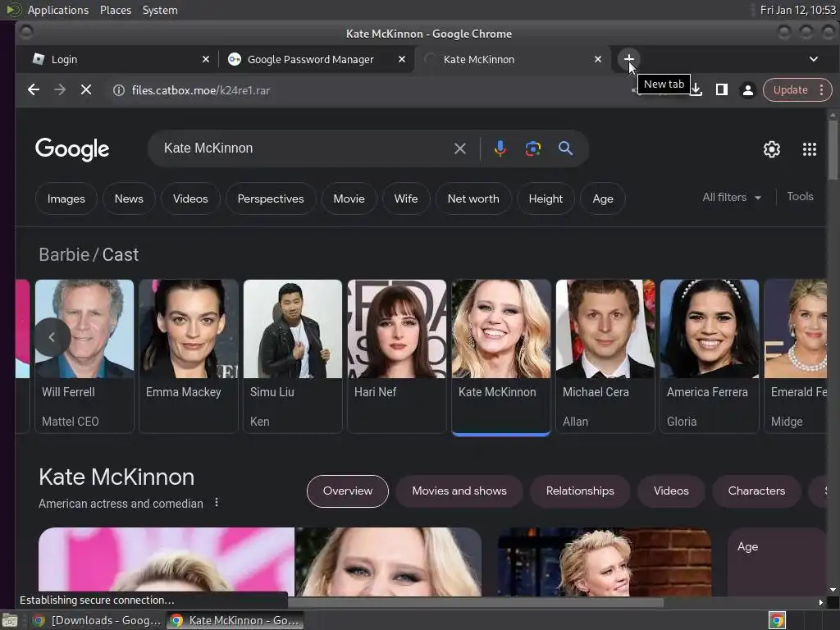Filter results by News
Image resolution: width=840 pixels, height=630 pixels.
(129, 199)
